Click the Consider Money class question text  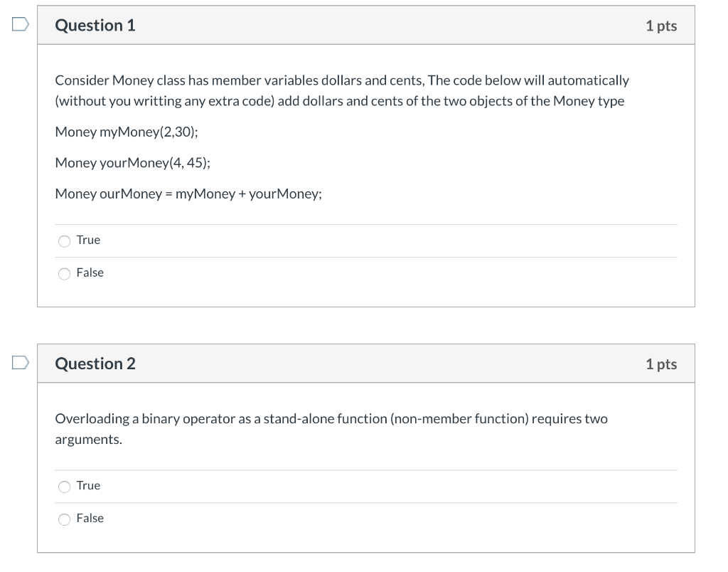point(342,90)
